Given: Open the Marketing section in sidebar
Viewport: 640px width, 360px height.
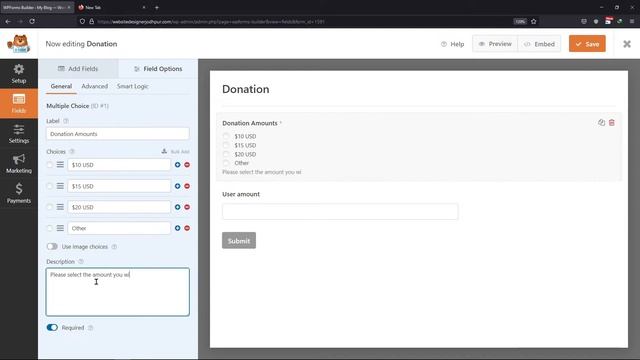Looking at the screenshot, I should tap(19, 164).
